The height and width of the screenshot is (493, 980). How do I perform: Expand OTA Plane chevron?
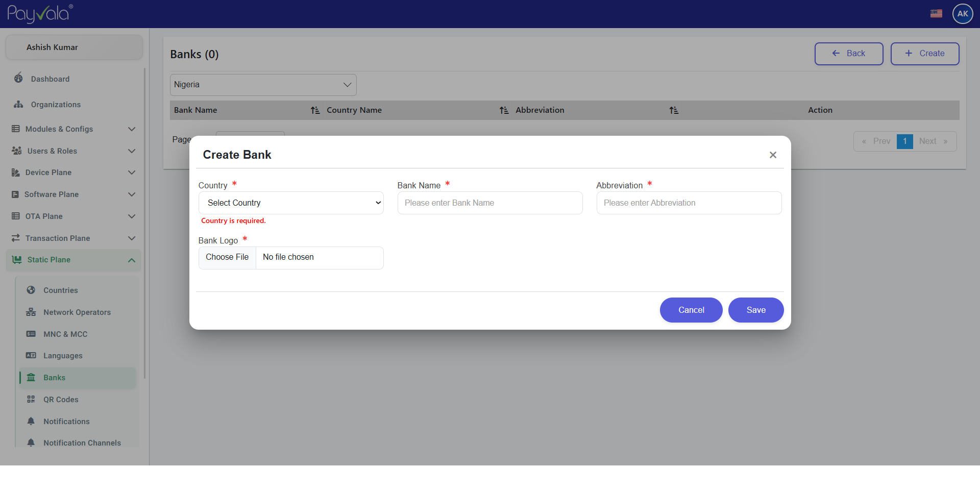point(132,216)
